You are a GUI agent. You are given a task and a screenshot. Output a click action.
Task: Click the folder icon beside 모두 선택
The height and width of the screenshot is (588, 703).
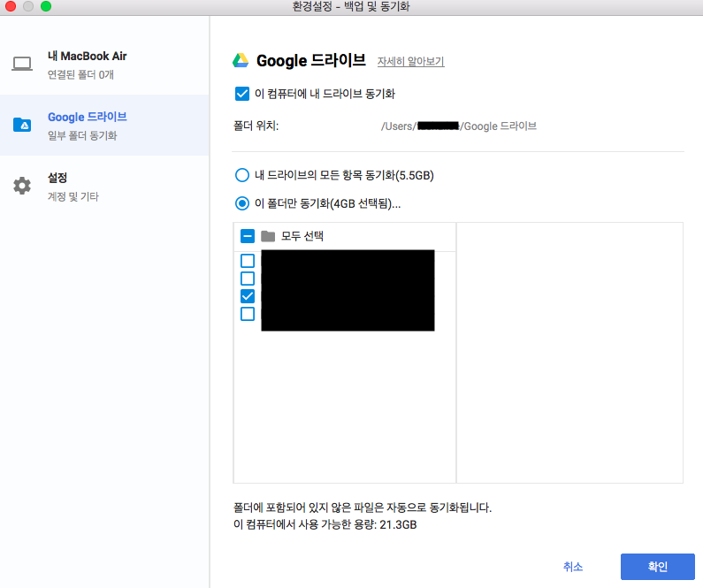[x=268, y=236]
